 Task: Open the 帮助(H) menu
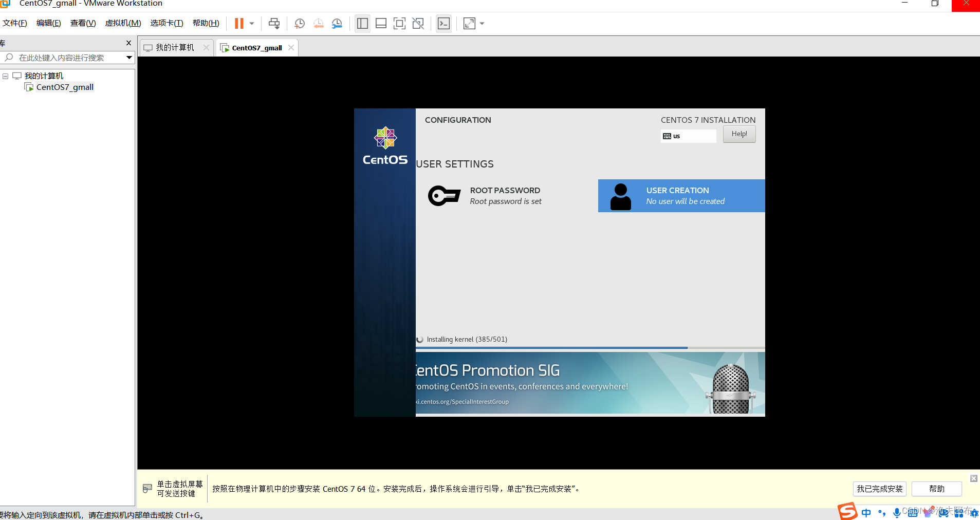point(206,23)
